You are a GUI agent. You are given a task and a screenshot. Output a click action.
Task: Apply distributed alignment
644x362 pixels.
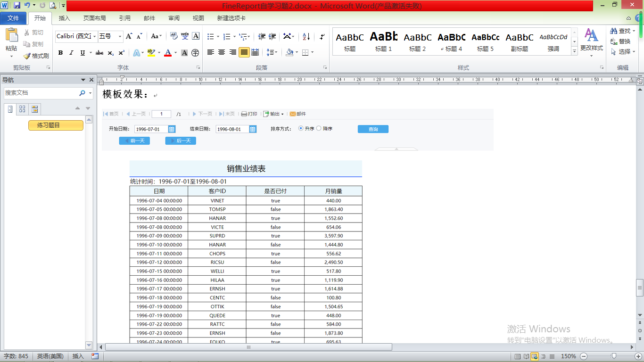255,52
